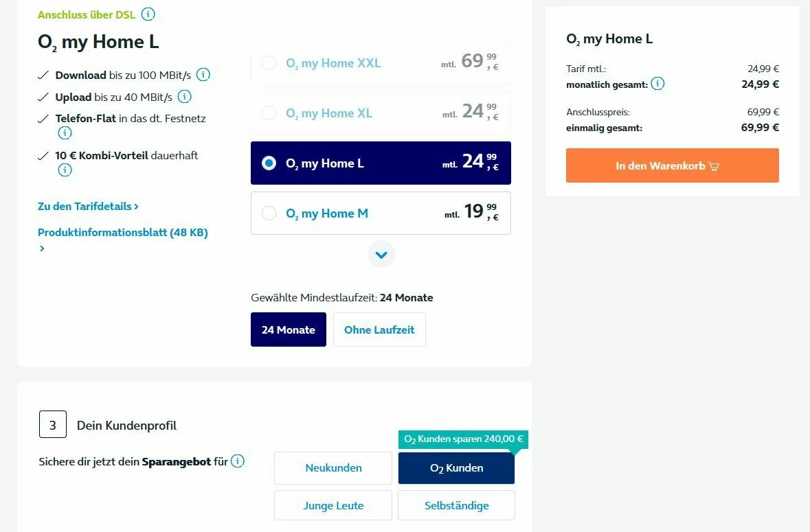The height and width of the screenshot is (532, 810).
Task: Open info icon for Upload speed
Action: tap(185, 97)
